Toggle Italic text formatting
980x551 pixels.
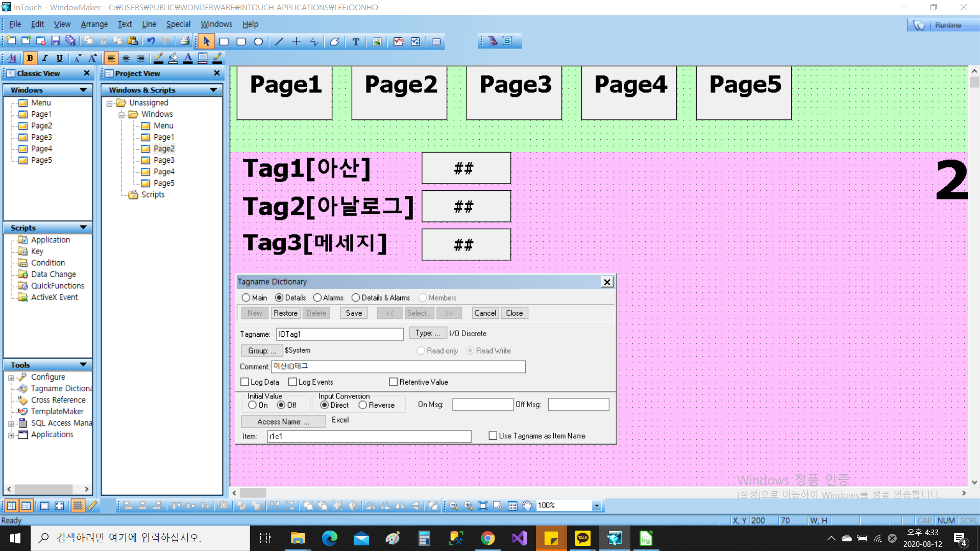[x=45, y=58]
